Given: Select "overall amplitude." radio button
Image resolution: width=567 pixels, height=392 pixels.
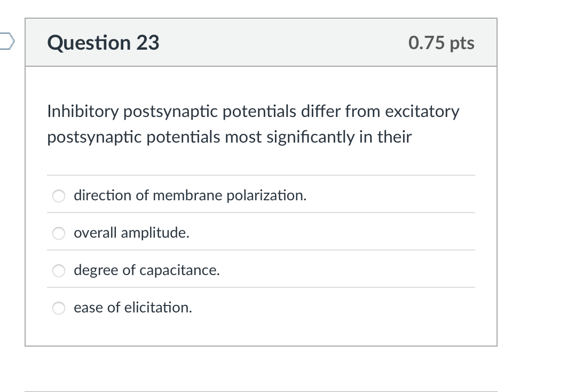Looking at the screenshot, I should pos(59,233).
